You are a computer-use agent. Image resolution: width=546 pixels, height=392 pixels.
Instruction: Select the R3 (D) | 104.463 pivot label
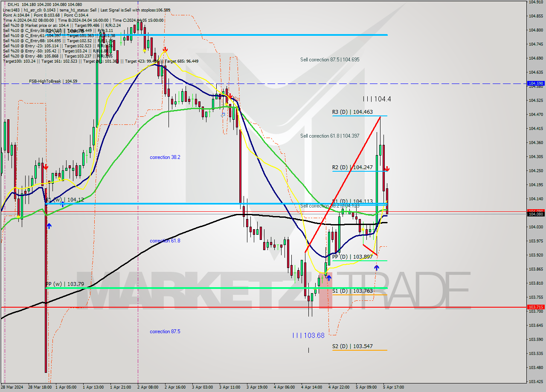point(352,112)
